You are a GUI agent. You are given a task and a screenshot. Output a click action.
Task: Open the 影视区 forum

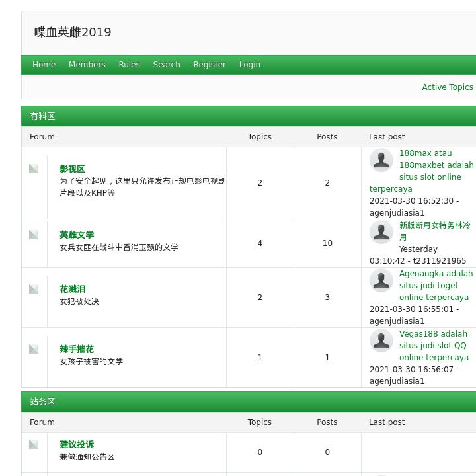pyautogui.click(x=72, y=169)
